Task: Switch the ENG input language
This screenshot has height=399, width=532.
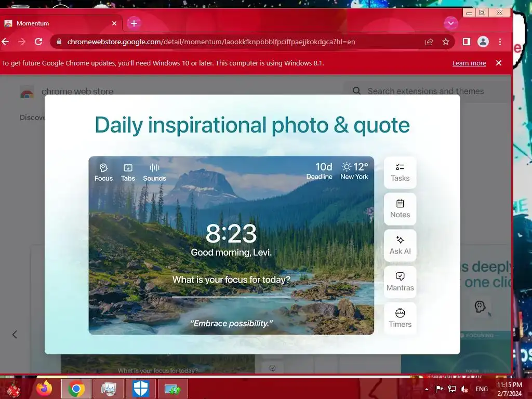Action: click(x=482, y=389)
